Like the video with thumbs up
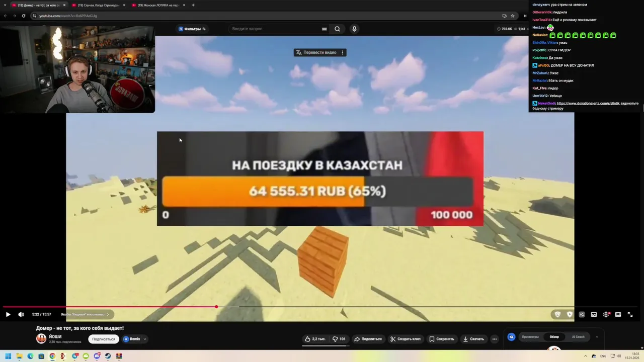This screenshot has width=644, height=362. pyautogui.click(x=315, y=339)
